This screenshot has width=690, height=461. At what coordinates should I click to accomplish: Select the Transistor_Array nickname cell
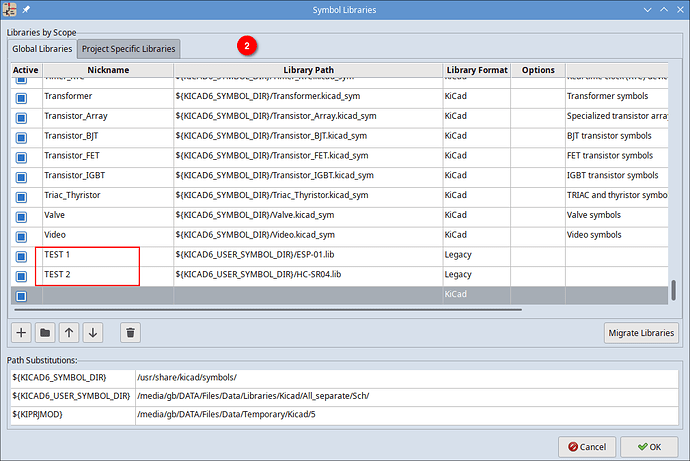[x=108, y=117]
